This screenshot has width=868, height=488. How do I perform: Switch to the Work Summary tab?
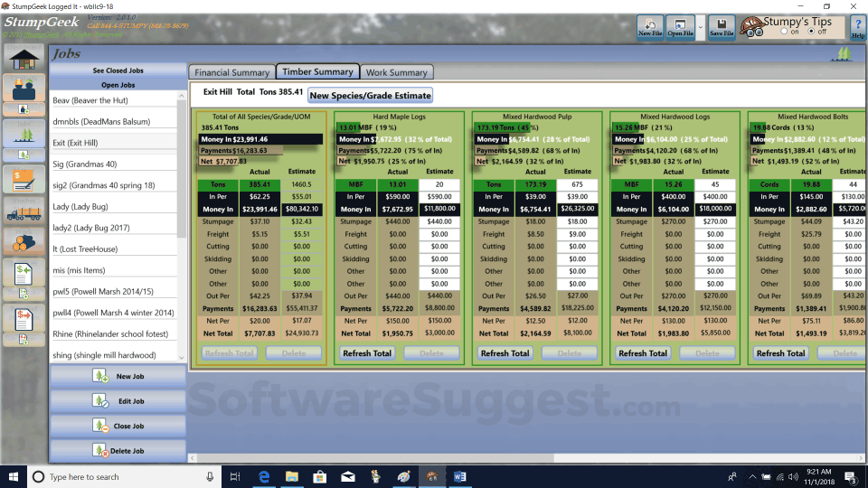click(x=396, y=72)
